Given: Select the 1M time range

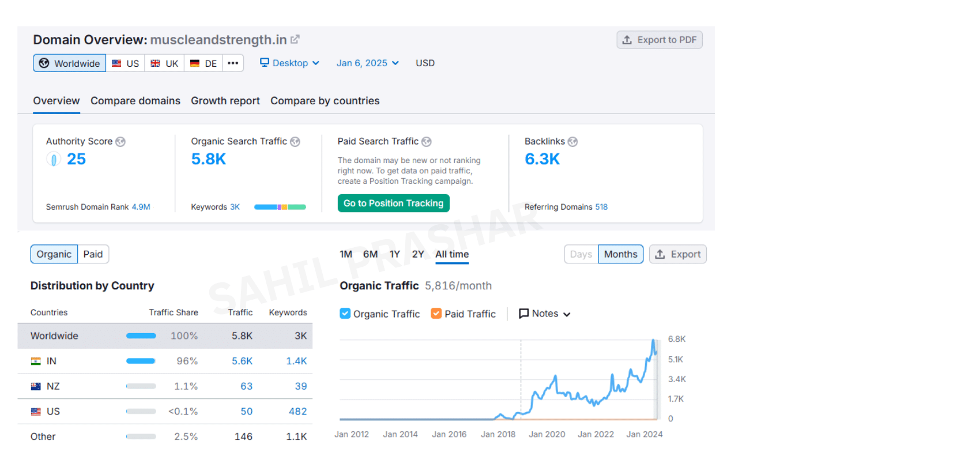Looking at the screenshot, I should point(346,254).
